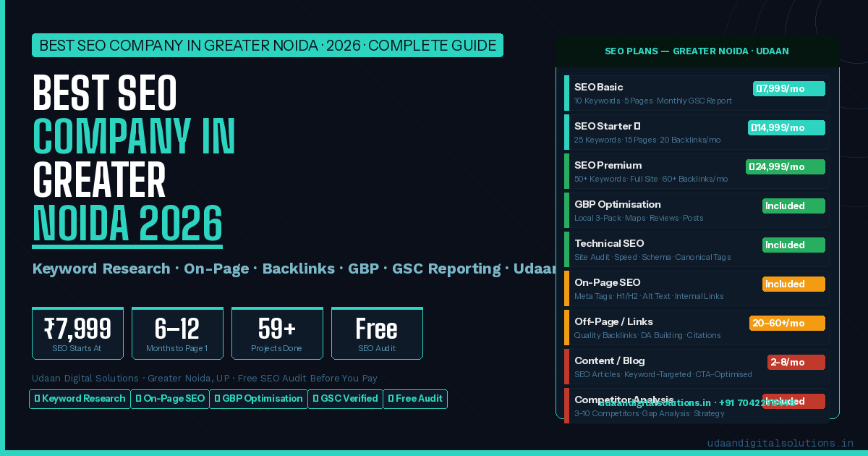Click the Included badge for On-Page SEO

tap(793, 284)
